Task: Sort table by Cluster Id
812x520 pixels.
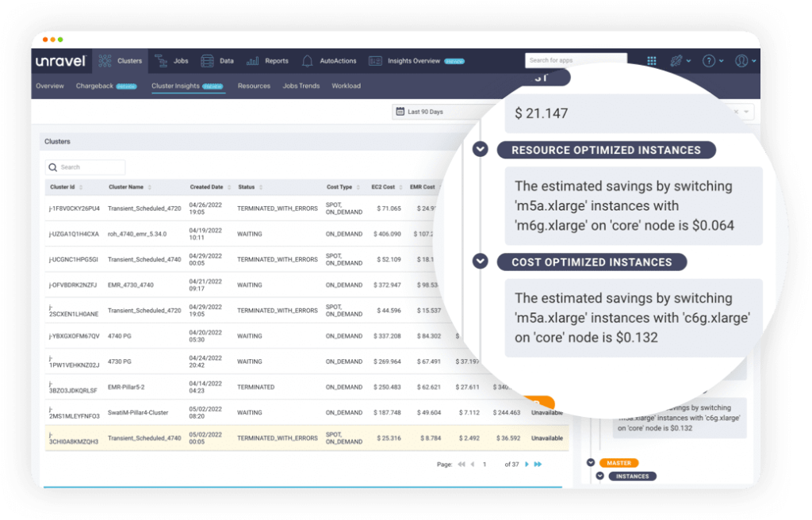Action: (66, 187)
